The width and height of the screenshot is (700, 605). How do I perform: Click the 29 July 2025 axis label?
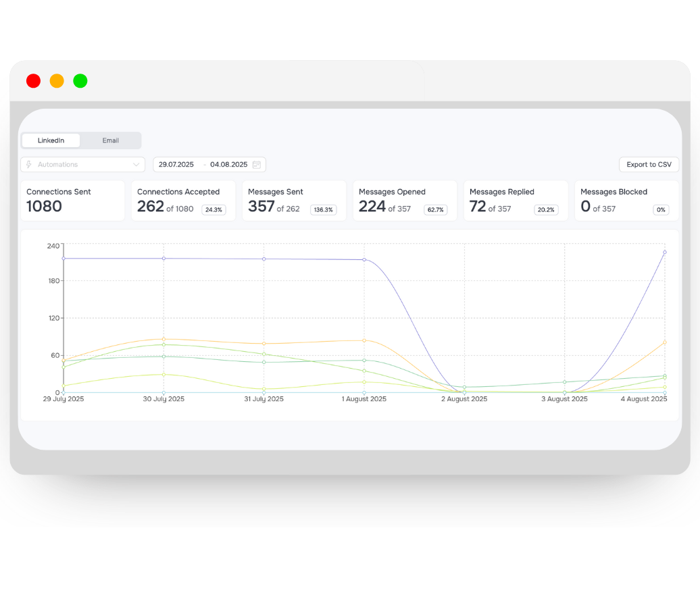coord(64,399)
